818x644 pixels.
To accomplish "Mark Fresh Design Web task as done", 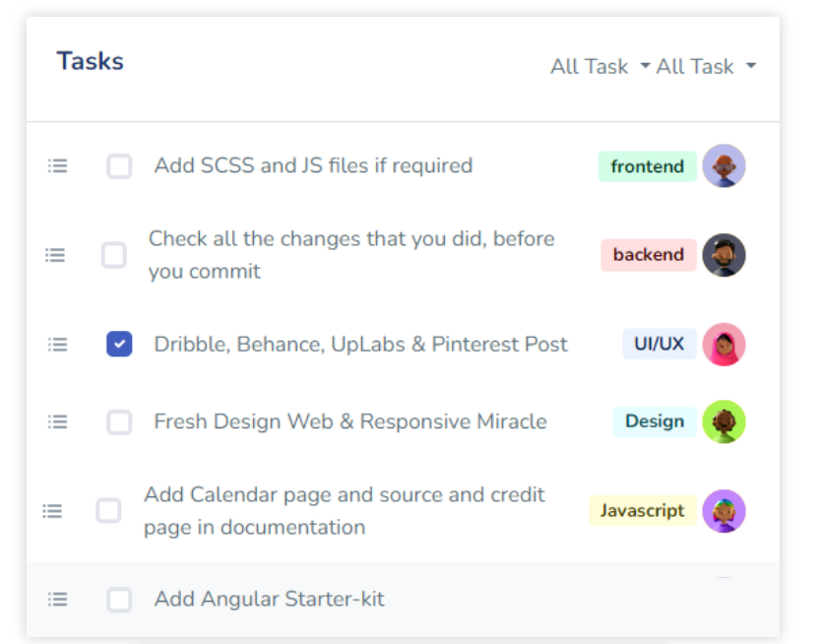I will tap(119, 422).
